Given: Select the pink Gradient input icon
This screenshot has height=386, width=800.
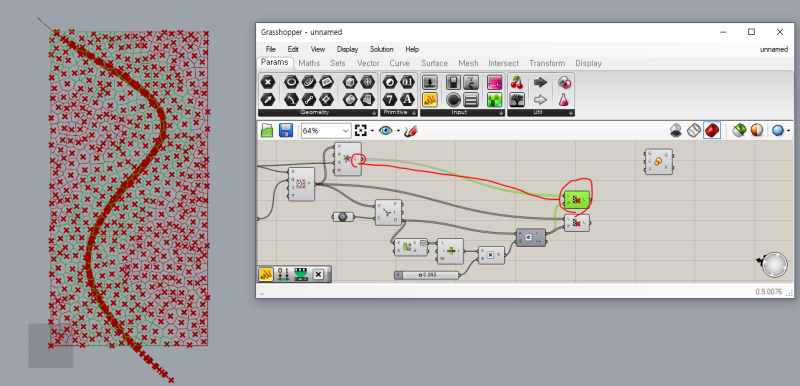Looking at the screenshot, I should pos(494,82).
